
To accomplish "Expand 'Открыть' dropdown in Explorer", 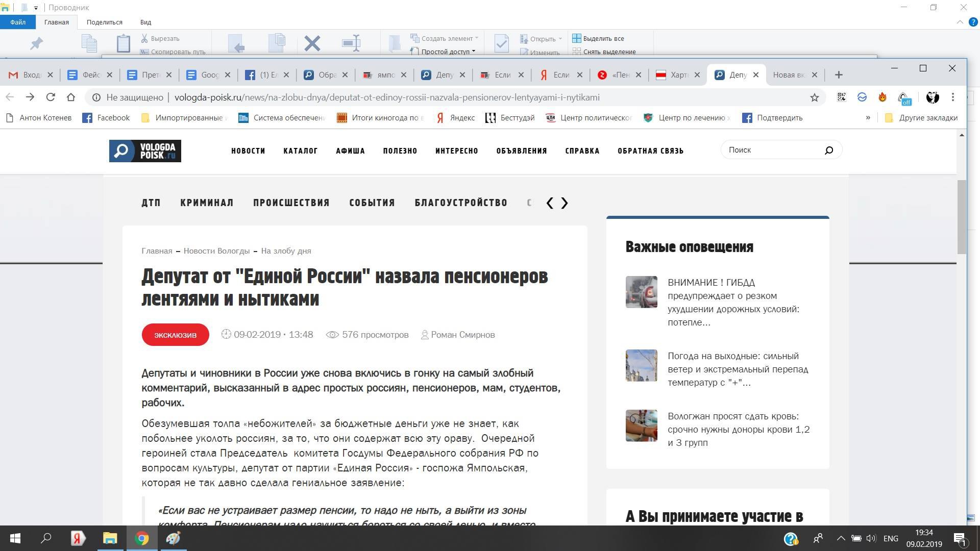I will tap(560, 39).
